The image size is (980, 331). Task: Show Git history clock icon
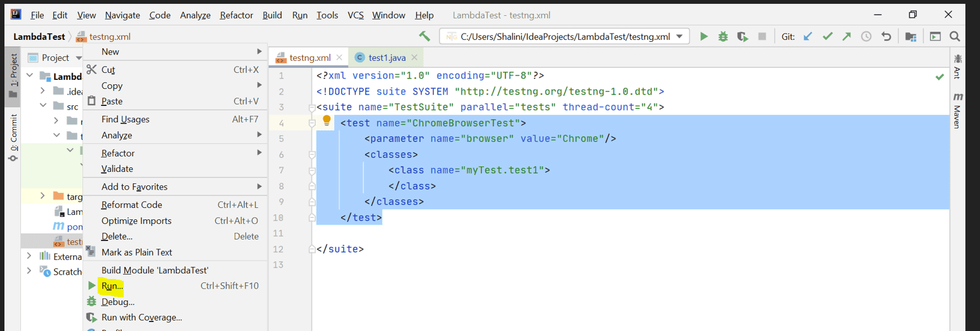[x=866, y=37]
